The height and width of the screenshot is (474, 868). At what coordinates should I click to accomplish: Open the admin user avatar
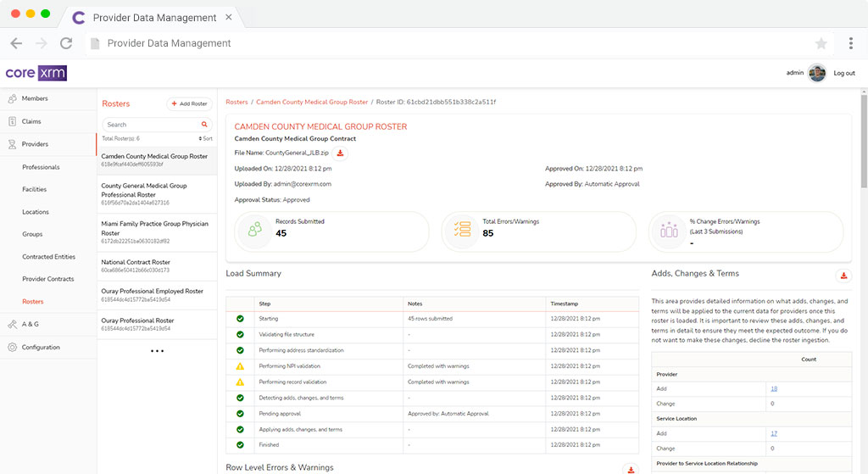coord(817,73)
